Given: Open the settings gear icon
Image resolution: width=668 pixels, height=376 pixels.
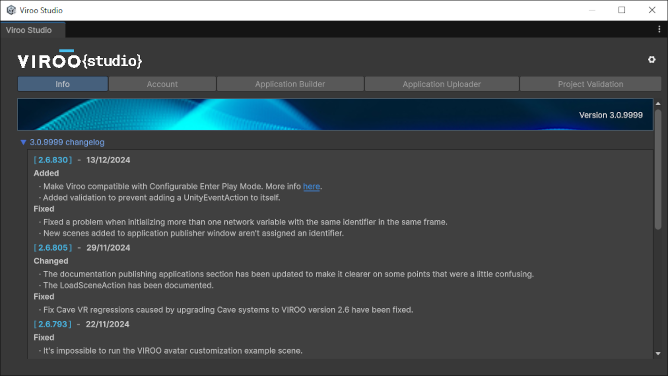Looking at the screenshot, I should pyautogui.click(x=651, y=60).
